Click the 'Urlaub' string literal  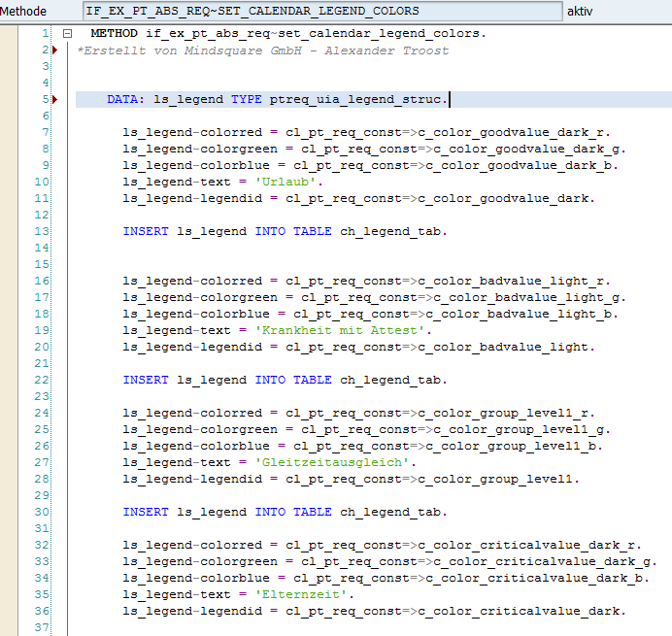click(285, 182)
